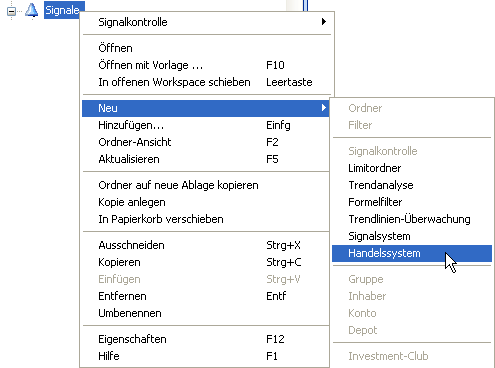
Task: Click the Signale bell icon
Action: coord(32,11)
